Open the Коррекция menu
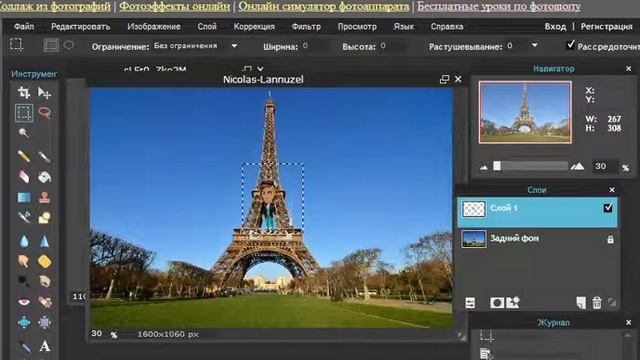The image size is (640, 360). pyautogui.click(x=254, y=27)
